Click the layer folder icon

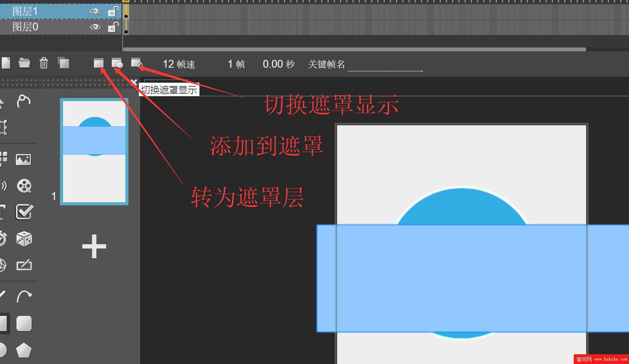[x=24, y=63]
